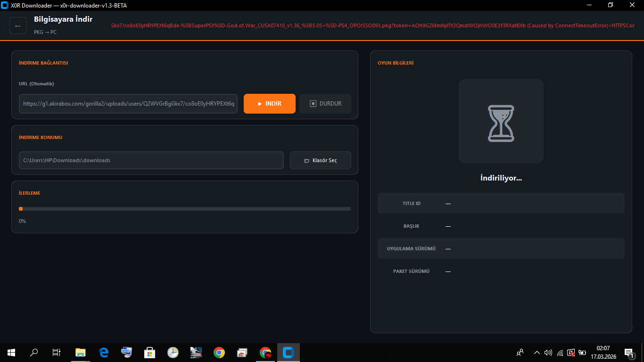Viewport: 644px width, 362px height.
Task: Open the Wi-Fi network tray icon
Action: pos(560,353)
